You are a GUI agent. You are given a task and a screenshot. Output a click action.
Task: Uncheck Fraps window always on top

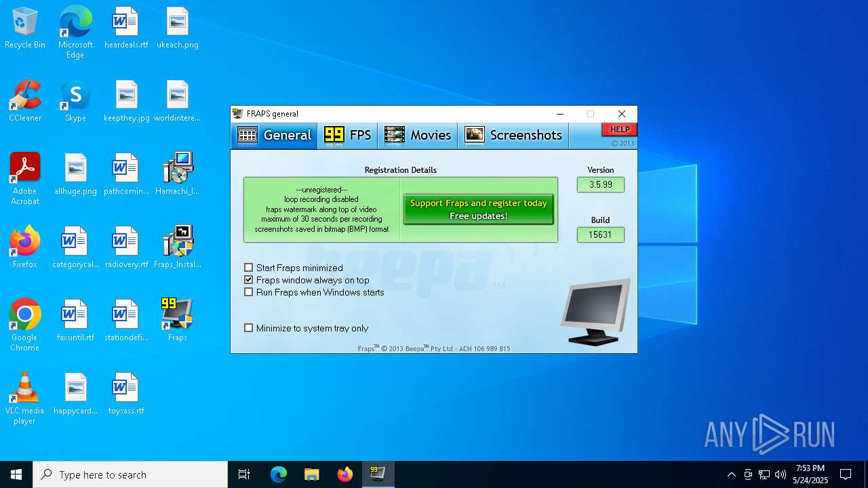point(249,280)
